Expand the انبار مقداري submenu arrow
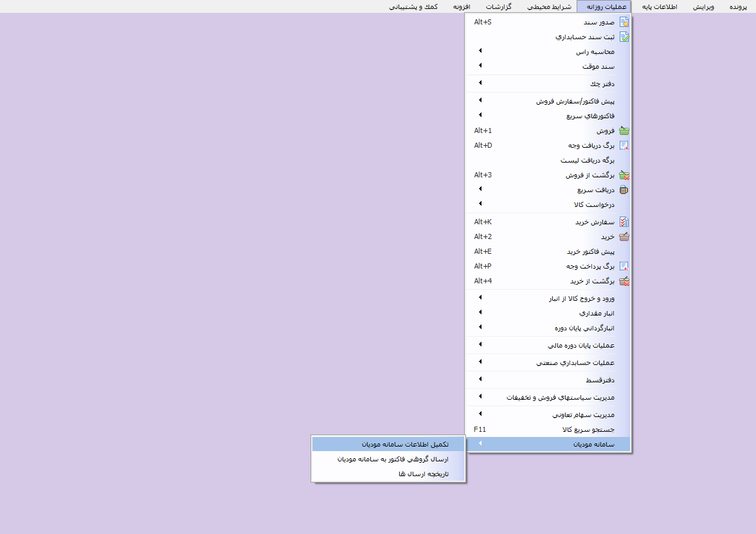The image size is (756, 534). [480, 312]
